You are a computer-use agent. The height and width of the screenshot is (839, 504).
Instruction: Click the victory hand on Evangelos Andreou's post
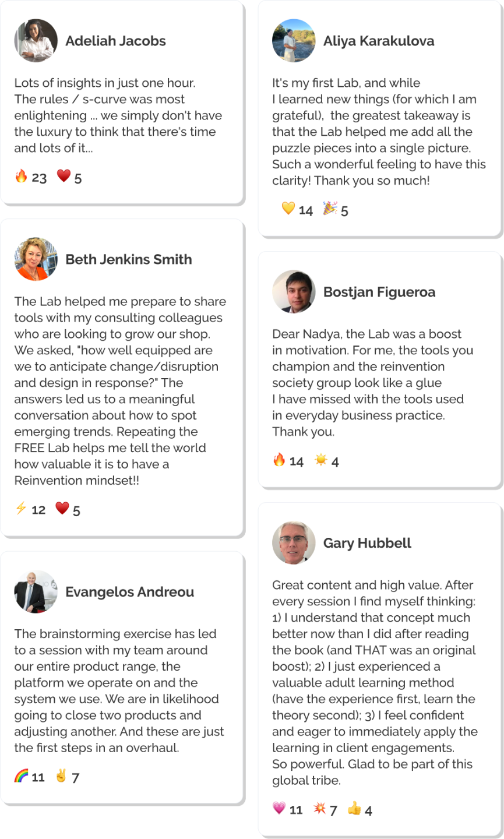[x=61, y=775]
